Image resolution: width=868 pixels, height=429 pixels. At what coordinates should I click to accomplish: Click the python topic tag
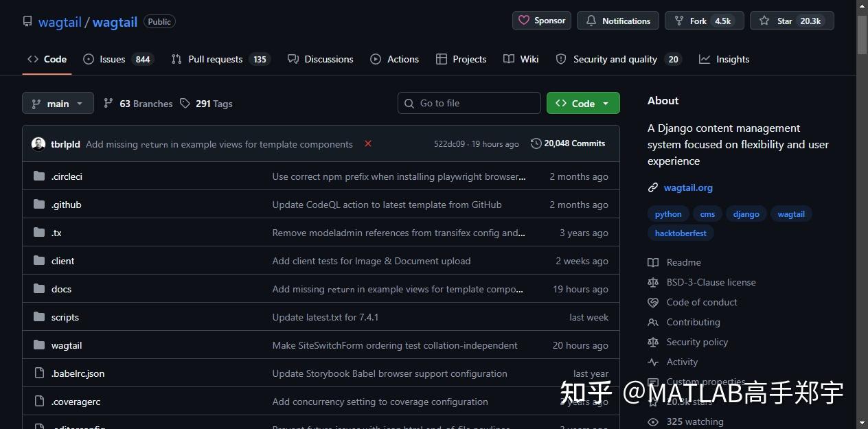(668, 214)
